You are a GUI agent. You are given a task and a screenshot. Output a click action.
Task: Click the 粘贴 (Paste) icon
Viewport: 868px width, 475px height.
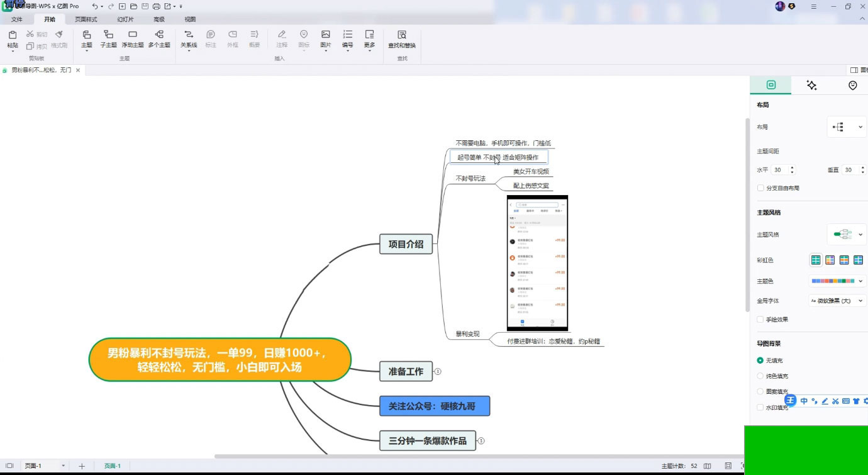12,35
